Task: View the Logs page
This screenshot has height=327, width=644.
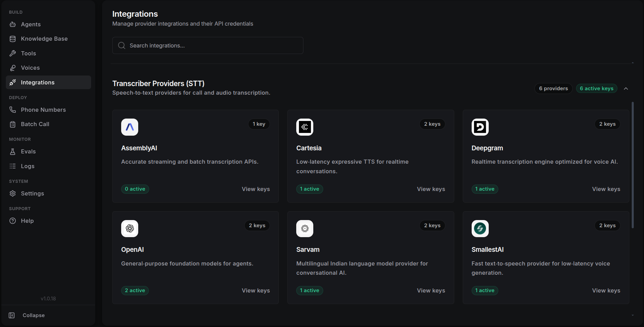Action: click(x=48, y=166)
